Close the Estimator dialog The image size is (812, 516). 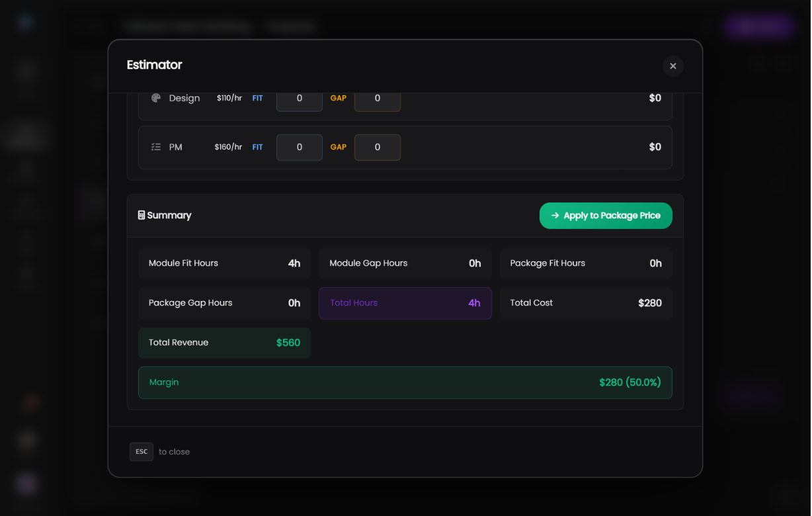(x=673, y=66)
